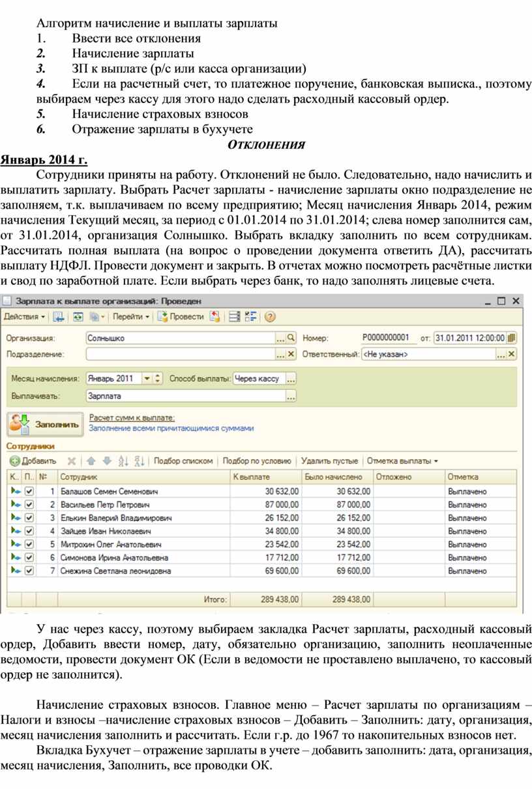Click the delete X icon in the Сотрудники toolbar
The height and width of the screenshot is (789, 532).
point(72,461)
